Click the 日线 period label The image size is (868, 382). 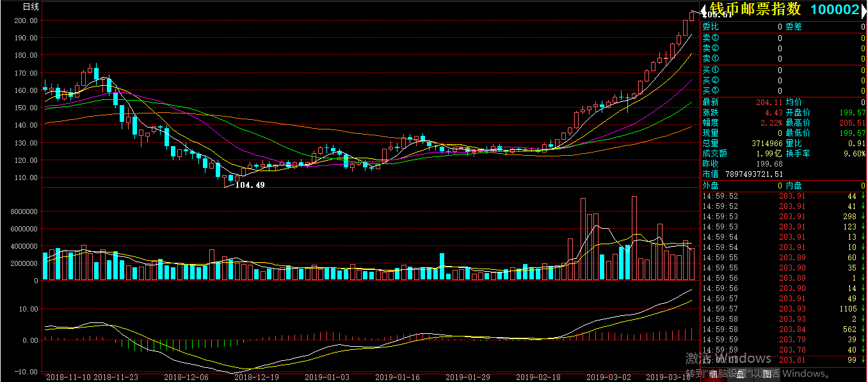click(x=31, y=7)
